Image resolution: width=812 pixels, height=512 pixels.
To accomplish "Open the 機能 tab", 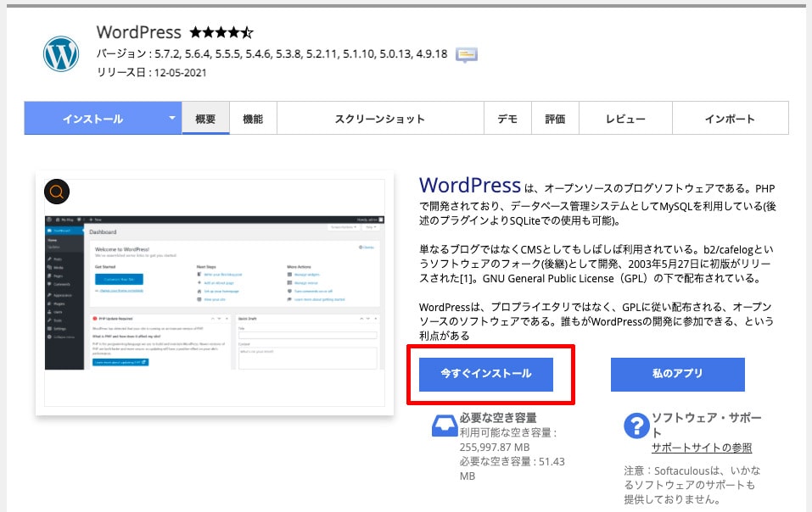I will (x=253, y=119).
